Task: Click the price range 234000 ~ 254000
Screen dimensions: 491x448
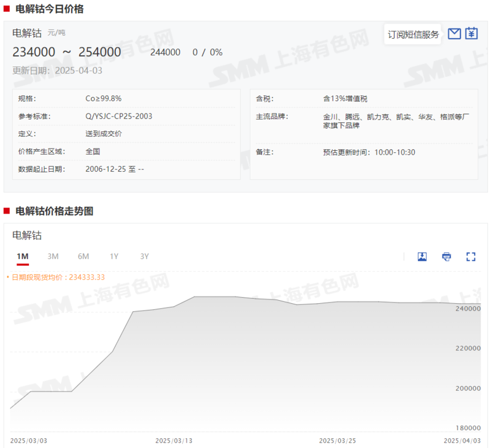Action: [x=67, y=52]
